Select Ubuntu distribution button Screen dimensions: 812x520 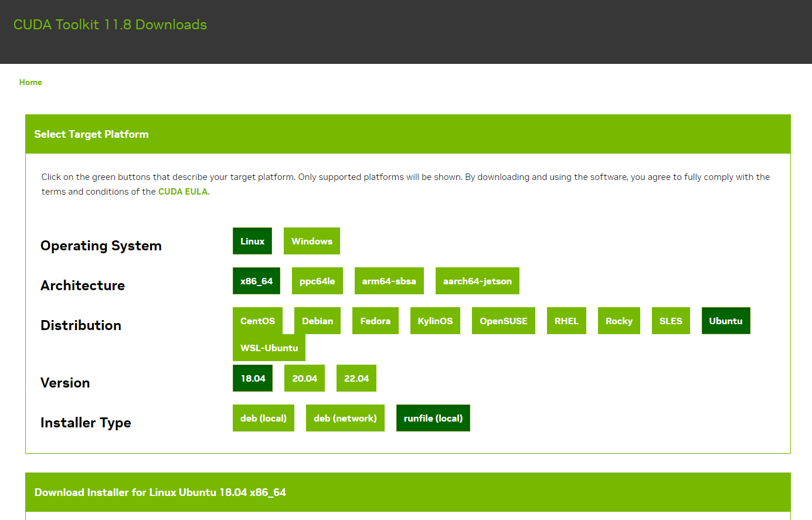click(x=726, y=321)
